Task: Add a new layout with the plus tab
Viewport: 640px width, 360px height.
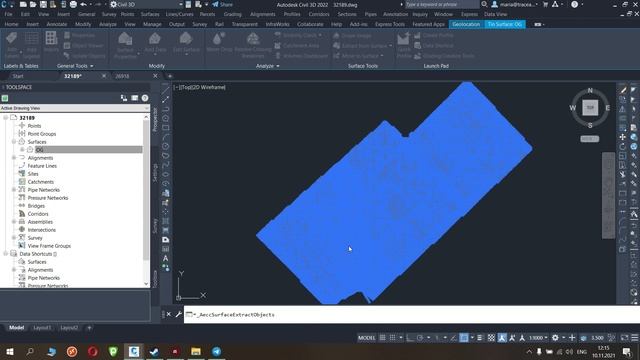Action: tap(89, 328)
